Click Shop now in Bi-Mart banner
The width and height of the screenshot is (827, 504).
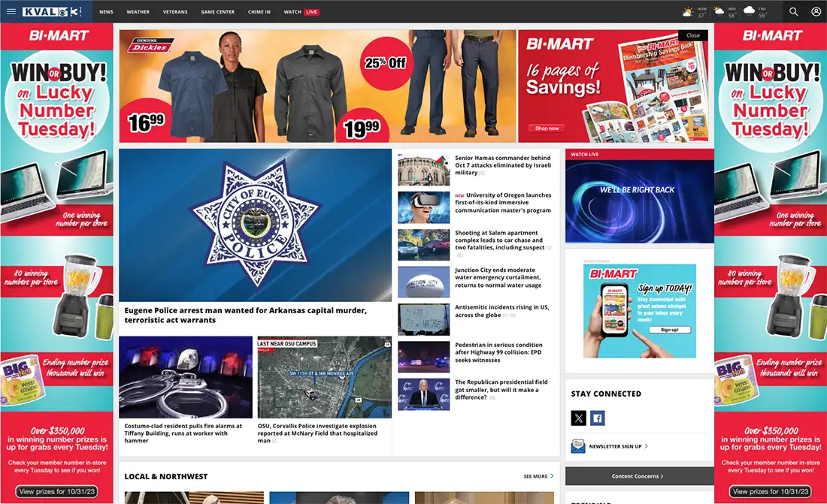(x=547, y=128)
